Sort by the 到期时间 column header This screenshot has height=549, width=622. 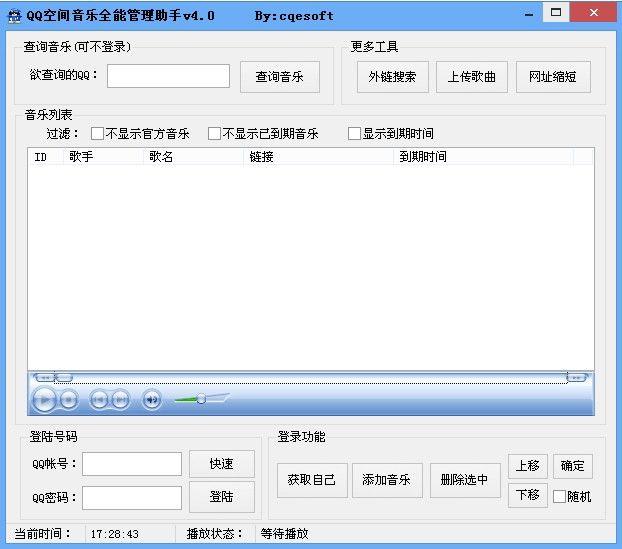click(x=484, y=157)
